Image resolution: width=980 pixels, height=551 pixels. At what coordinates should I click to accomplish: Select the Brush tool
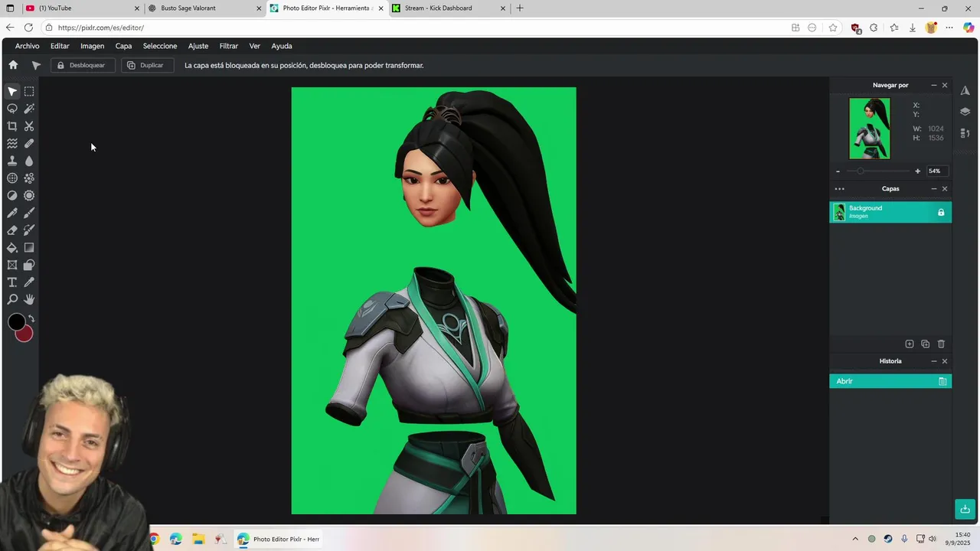[x=29, y=213]
